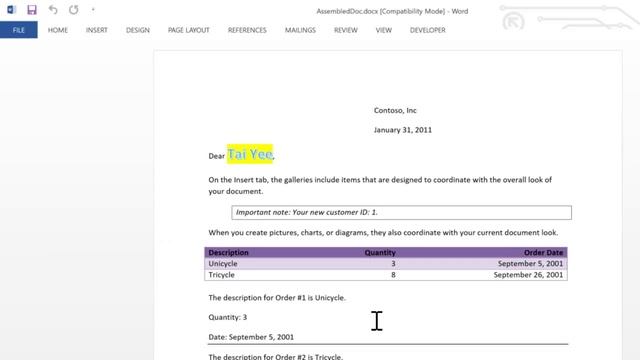The width and height of the screenshot is (640, 360).
Task: Select the Unicycle table cell
Action: tap(223, 264)
